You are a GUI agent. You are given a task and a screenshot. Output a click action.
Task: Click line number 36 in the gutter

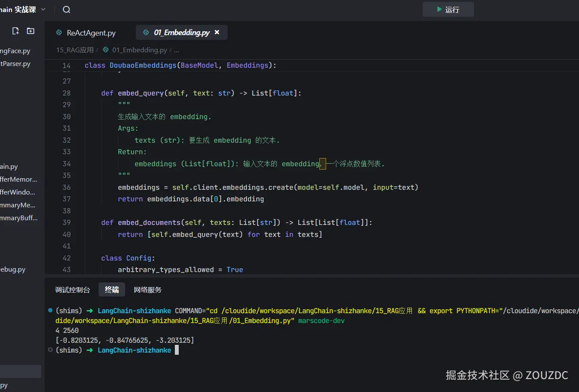click(x=66, y=187)
